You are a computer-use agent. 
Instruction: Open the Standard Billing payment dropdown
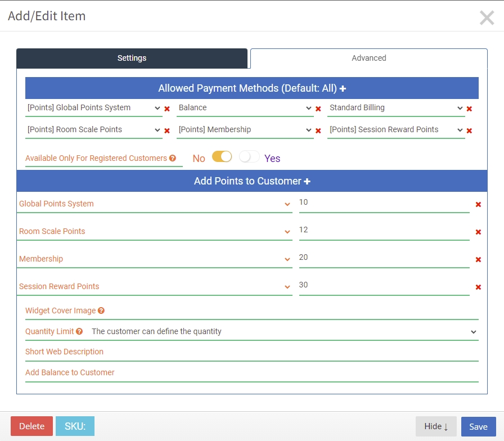point(396,108)
